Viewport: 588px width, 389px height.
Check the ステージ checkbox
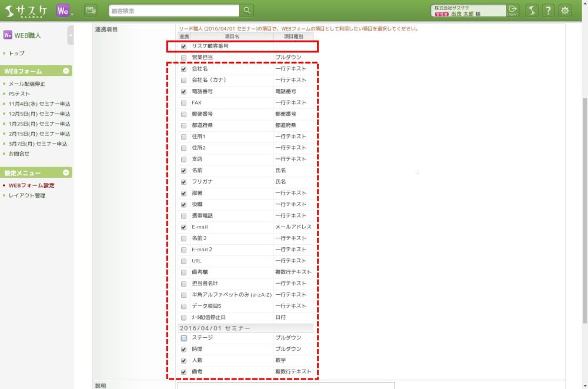tap(184, 338)
